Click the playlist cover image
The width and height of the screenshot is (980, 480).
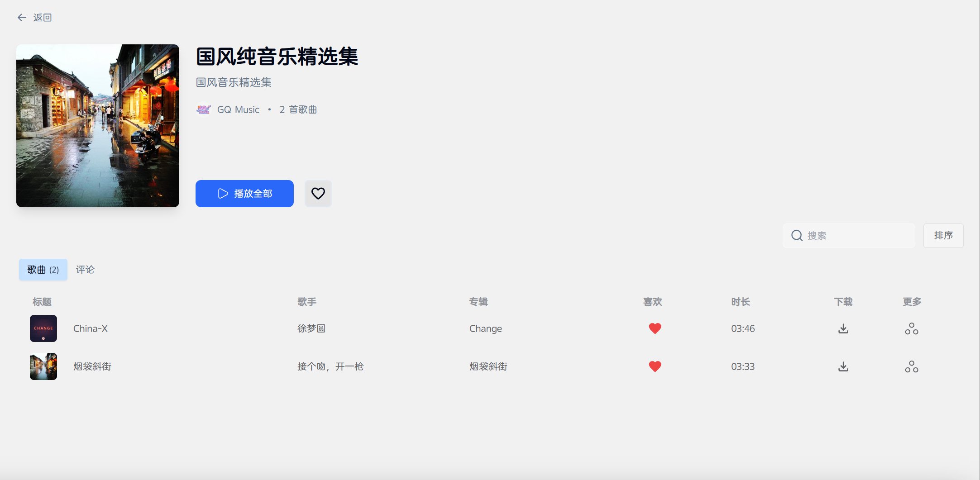tap(98, 126)
